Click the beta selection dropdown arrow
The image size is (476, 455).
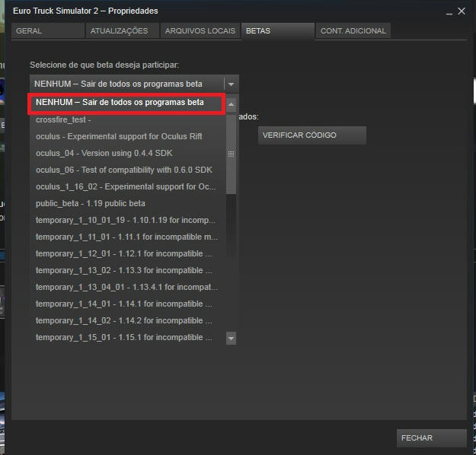point(231,84)
